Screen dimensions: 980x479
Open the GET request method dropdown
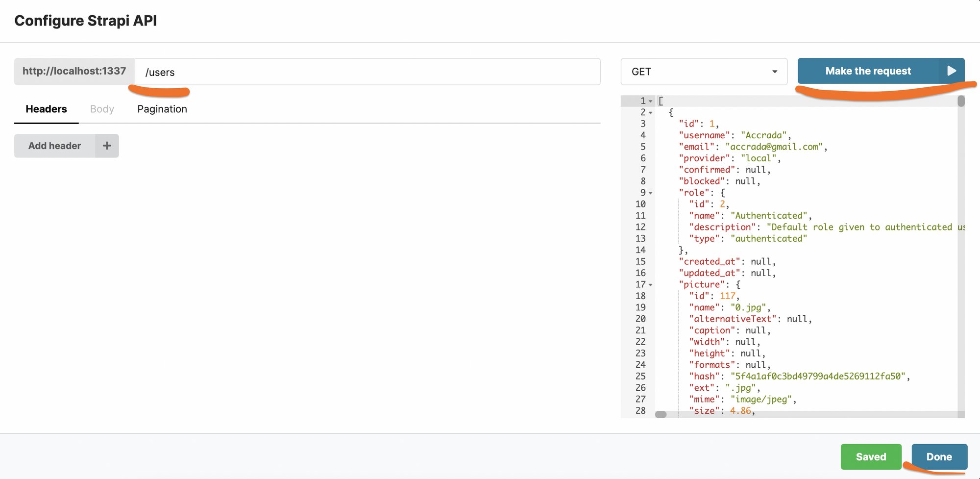[x=704, y=72]
